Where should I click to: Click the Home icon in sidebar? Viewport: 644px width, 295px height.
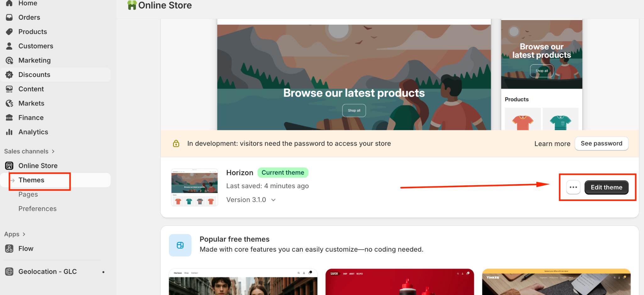(x=9, y=3)
